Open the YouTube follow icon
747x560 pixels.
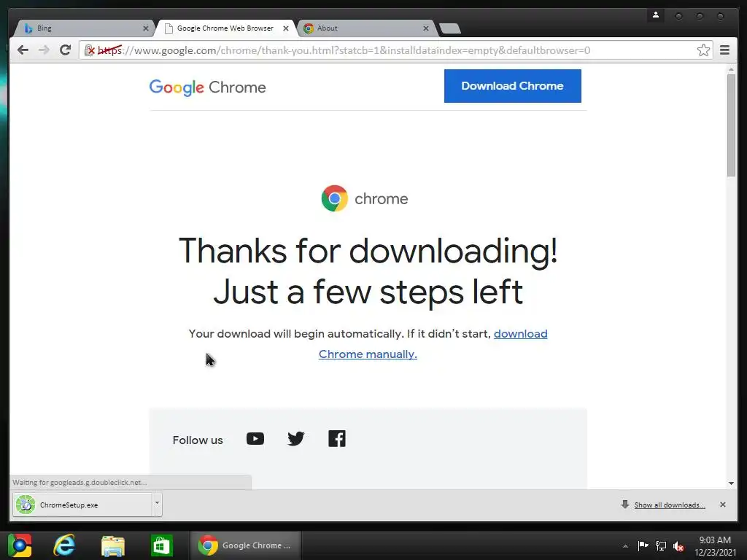(255, 438)
